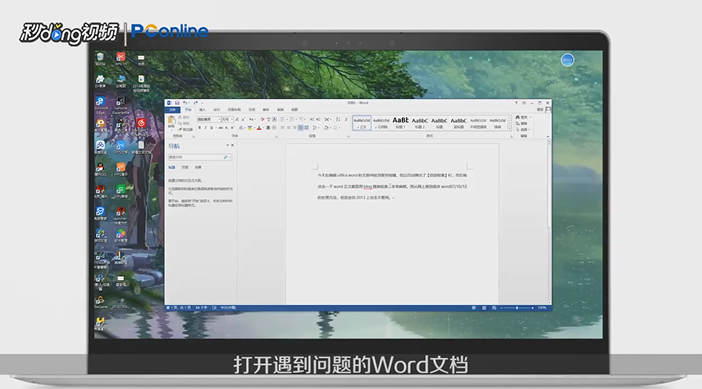
Task: Switch to the Home ribbon tab
Action: tap(188, 110)
